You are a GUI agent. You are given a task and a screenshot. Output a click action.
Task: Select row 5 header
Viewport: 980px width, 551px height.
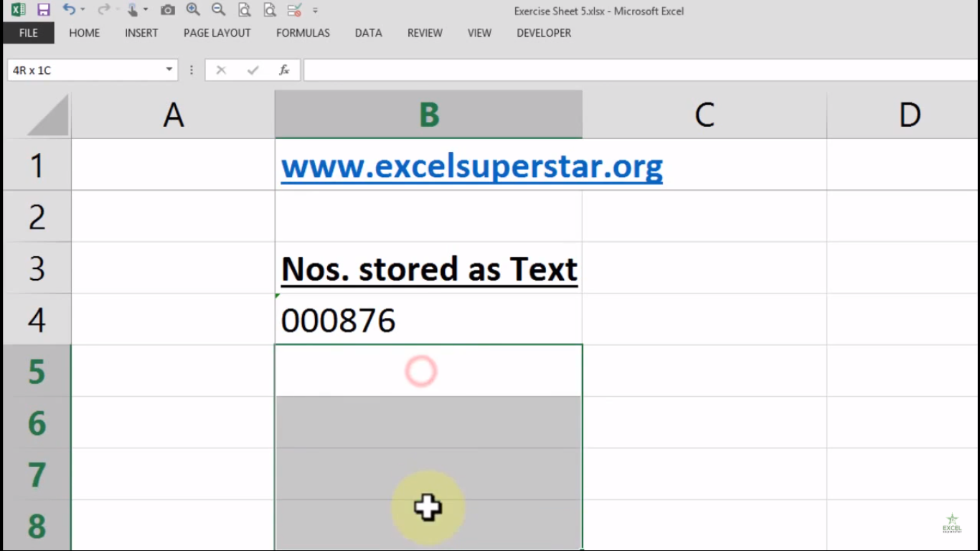coord(37,371)
